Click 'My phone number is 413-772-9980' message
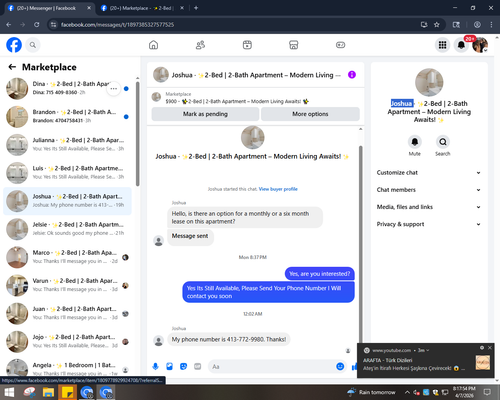 click(229, 339)
